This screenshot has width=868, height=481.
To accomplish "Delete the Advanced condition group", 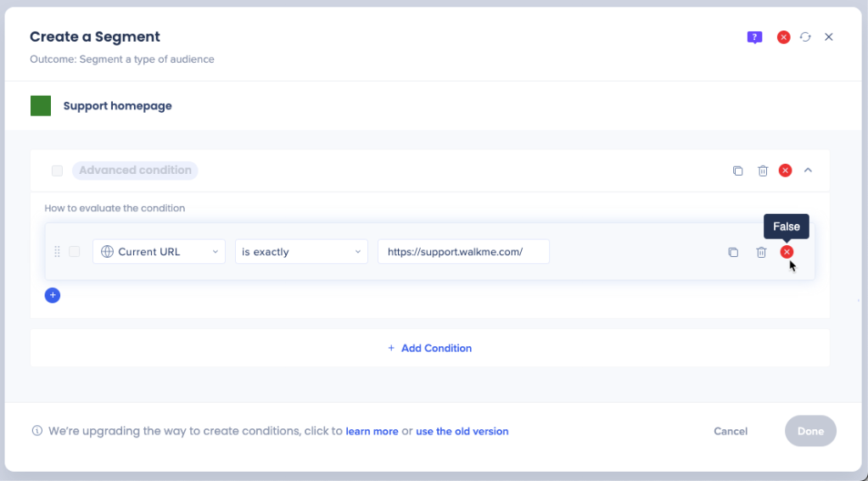I will coord(762,171).
